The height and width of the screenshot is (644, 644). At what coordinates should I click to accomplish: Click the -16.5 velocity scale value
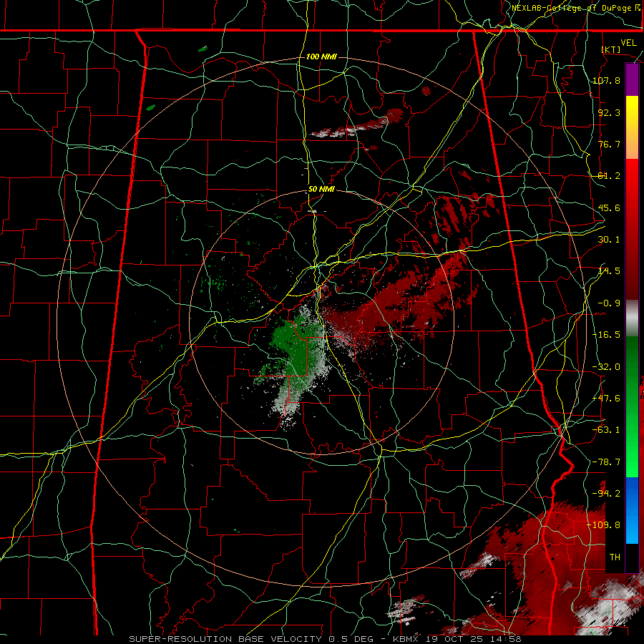tap(606, 335)
